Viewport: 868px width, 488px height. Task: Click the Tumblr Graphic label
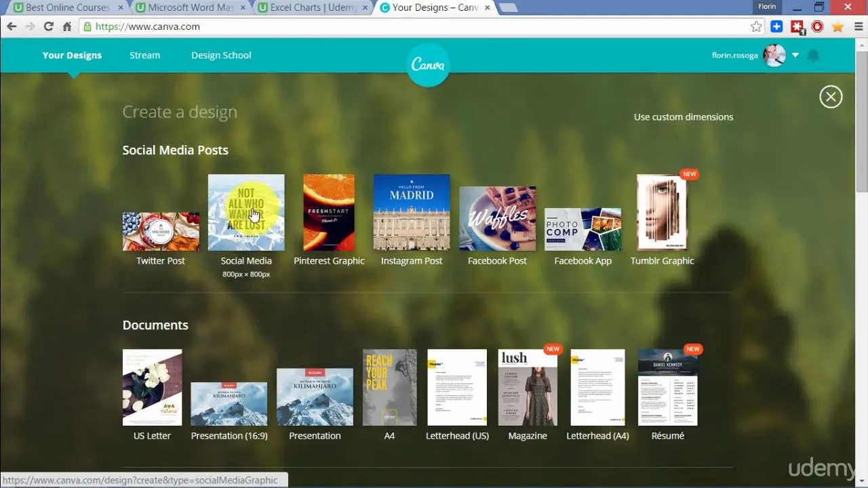pyautogui.click(x=663, y=261)
